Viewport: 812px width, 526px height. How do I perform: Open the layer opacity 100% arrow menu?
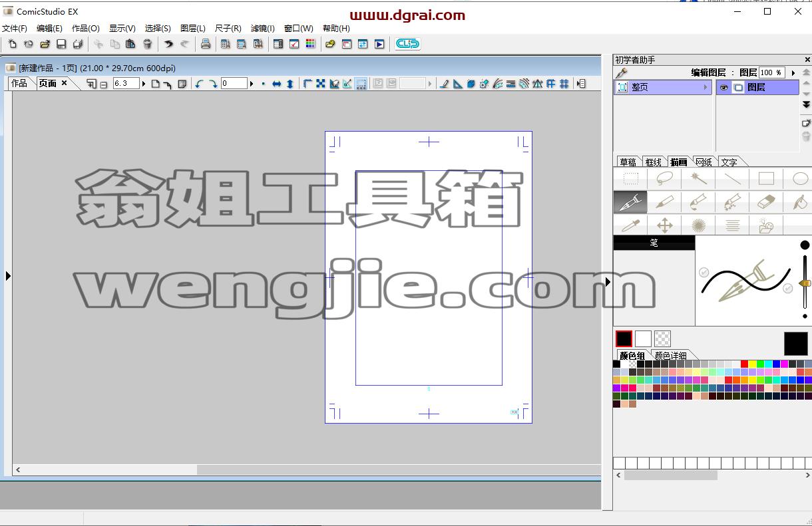(x=793, y=72)
